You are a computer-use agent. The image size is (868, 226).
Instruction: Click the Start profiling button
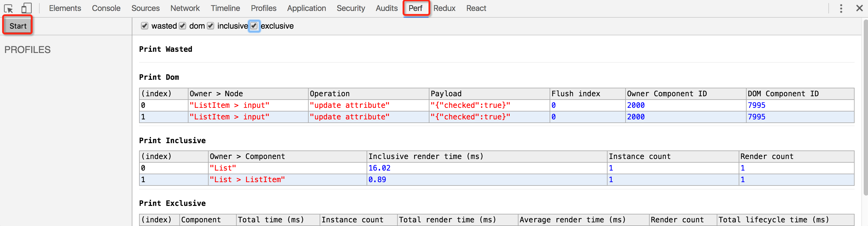click(18, 26)
